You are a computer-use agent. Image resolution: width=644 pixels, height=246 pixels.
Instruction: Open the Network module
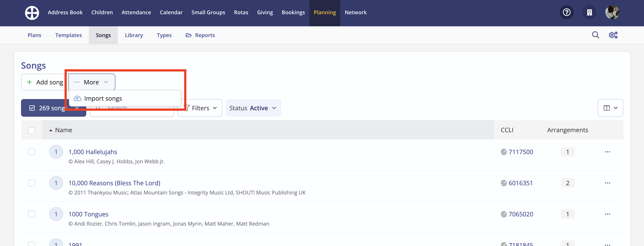356,12
